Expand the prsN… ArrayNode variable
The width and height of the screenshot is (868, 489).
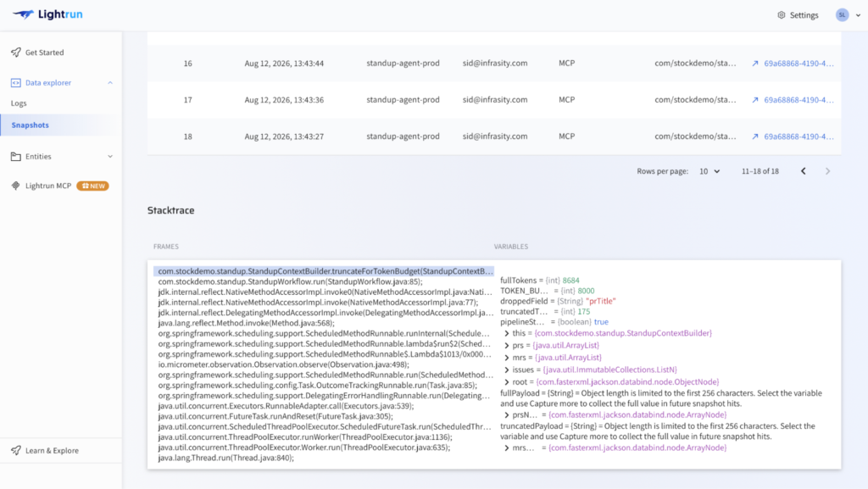point(507,415)
